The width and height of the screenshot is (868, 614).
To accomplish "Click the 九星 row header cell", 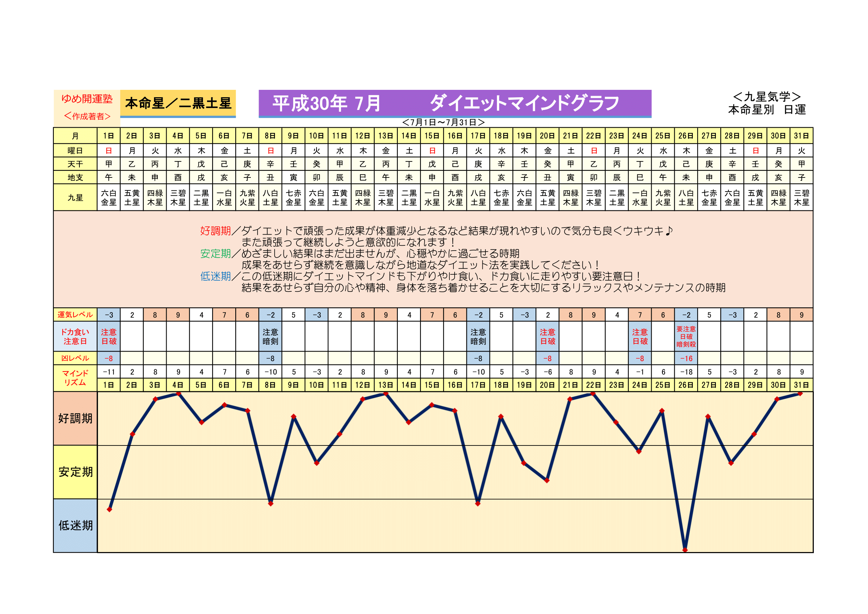I will (75, 197).
